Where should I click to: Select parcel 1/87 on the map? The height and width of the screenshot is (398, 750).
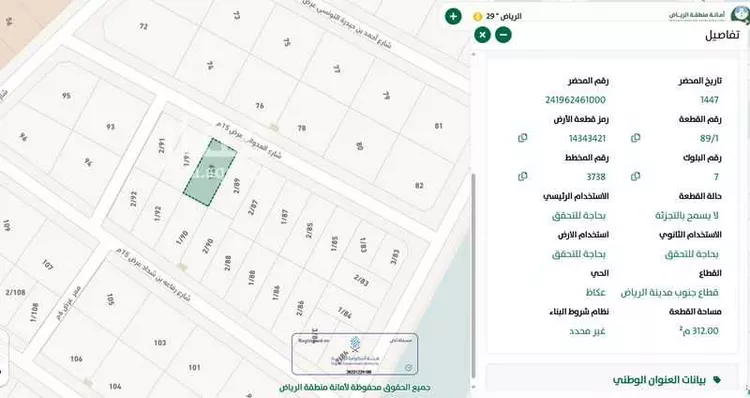[x=285, y=217]
